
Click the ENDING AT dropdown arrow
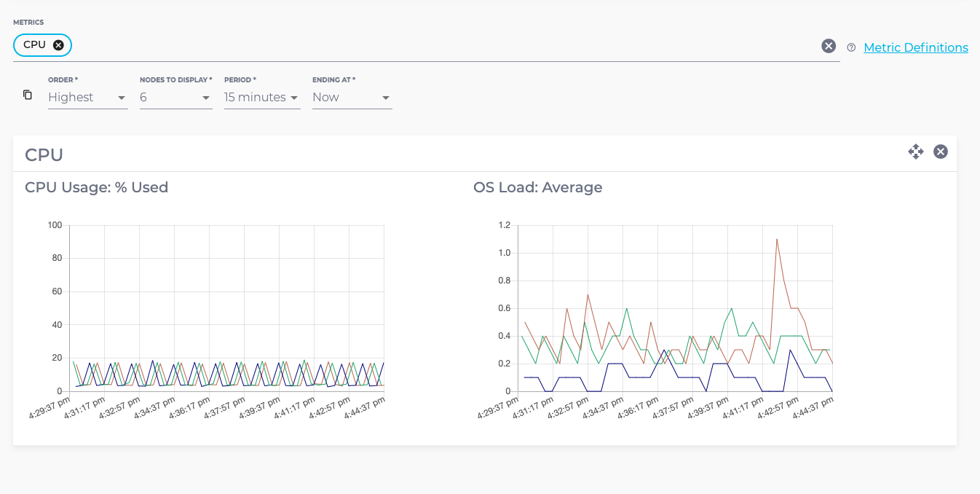click(386, 98)
